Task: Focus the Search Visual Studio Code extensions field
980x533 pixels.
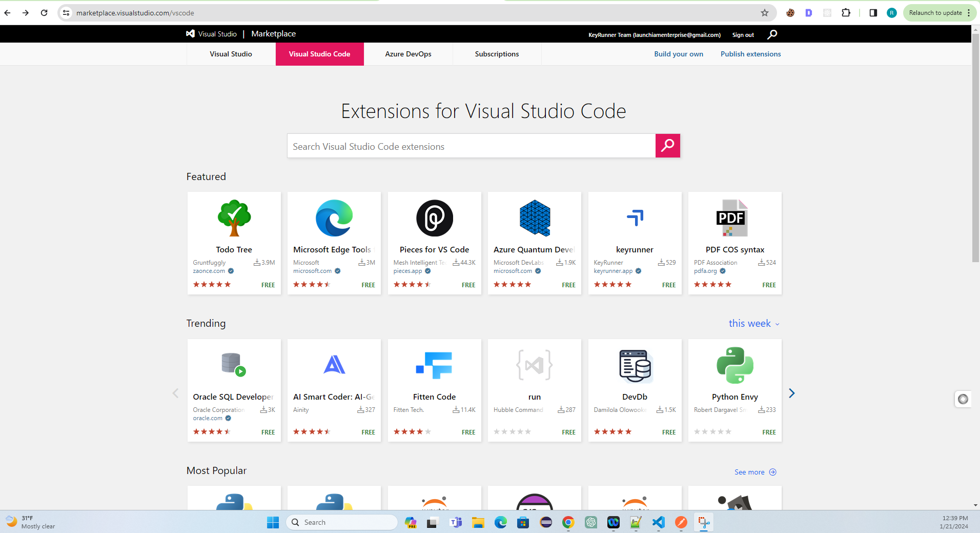Action: click(471, 146)
